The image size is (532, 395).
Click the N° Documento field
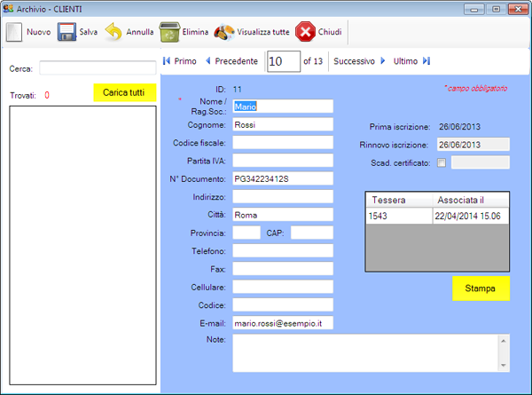[x=283, y=178]
